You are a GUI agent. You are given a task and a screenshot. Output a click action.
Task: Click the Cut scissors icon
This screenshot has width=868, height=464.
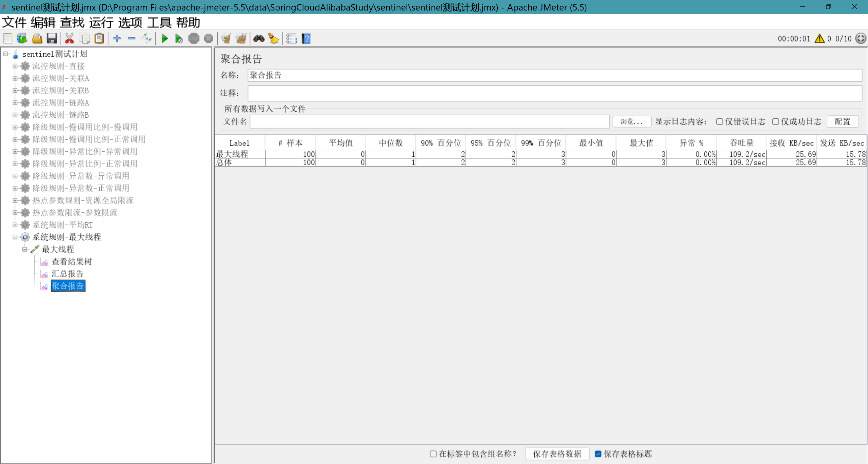[69, 39]
